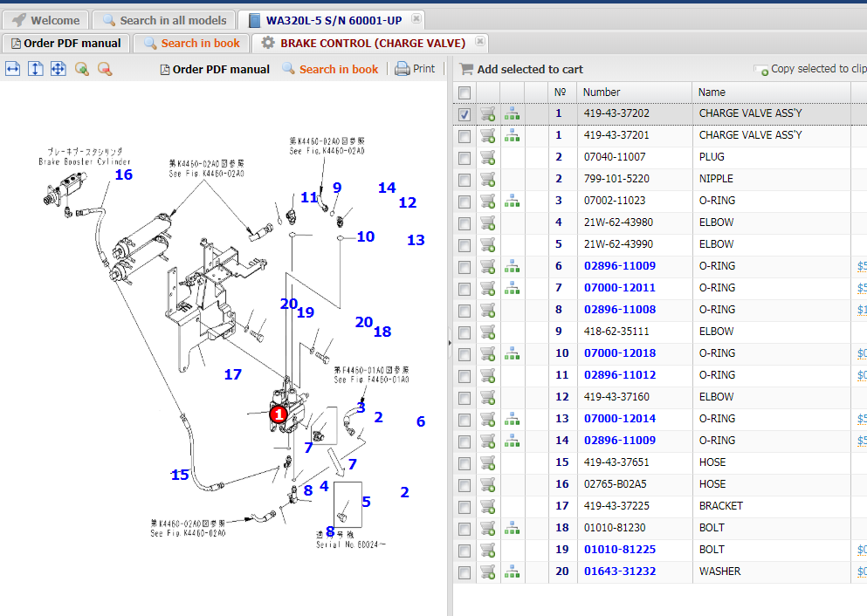Add BRACKET 419-43-37225 to cart icon
The image size is (867, 616).
488,506
